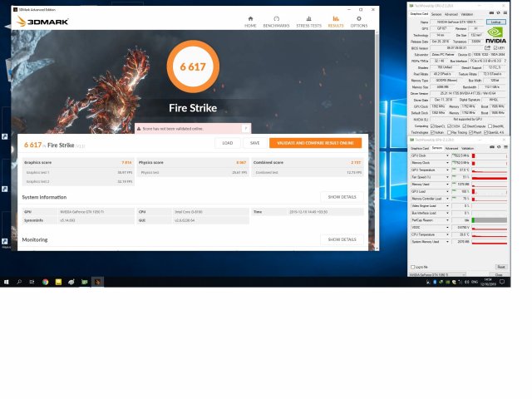
Task: Toggle the DirectCompute checkbox
Action: 465,126
